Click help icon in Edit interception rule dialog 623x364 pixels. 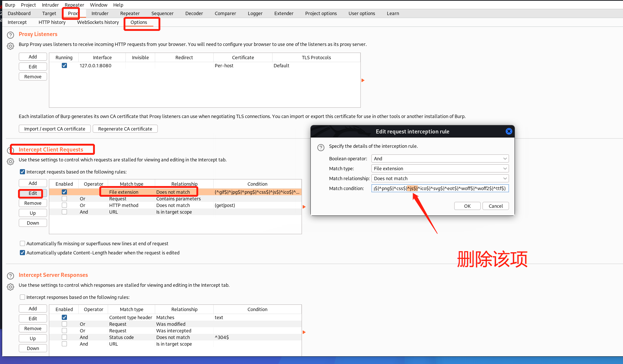321,147
